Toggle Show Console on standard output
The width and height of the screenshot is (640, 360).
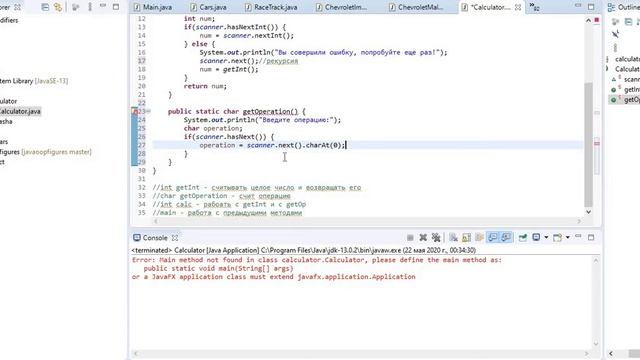(x=493, y=238)
